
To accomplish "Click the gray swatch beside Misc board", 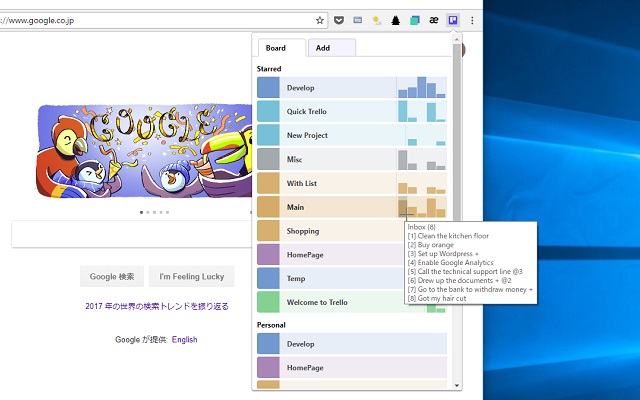I will tap(268, 159).
